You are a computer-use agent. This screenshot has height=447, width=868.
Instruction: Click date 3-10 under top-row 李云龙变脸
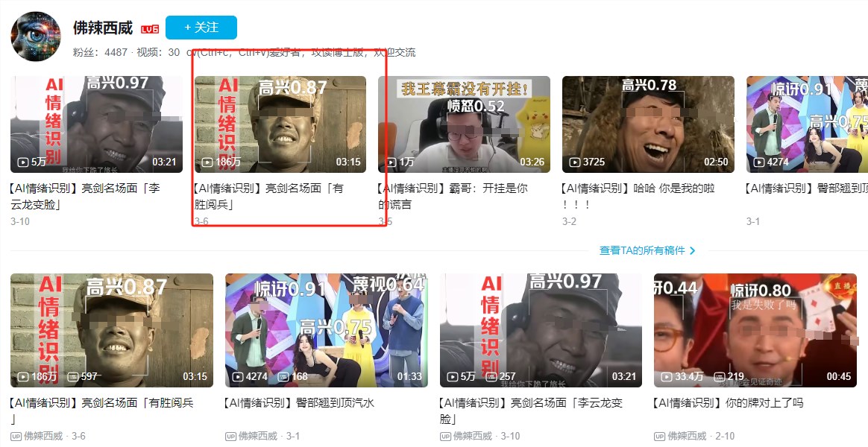(20, 221)
